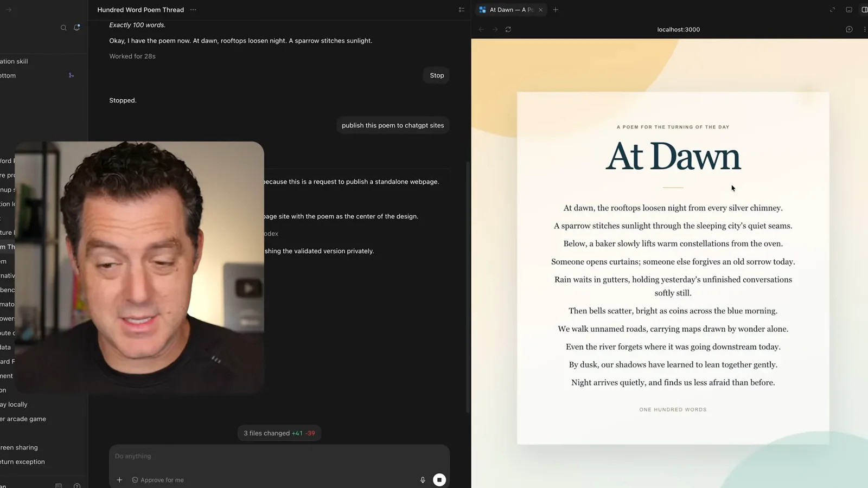Open the task list icon in thread header
The image size is (868, 488).
(x=462, y=10)
